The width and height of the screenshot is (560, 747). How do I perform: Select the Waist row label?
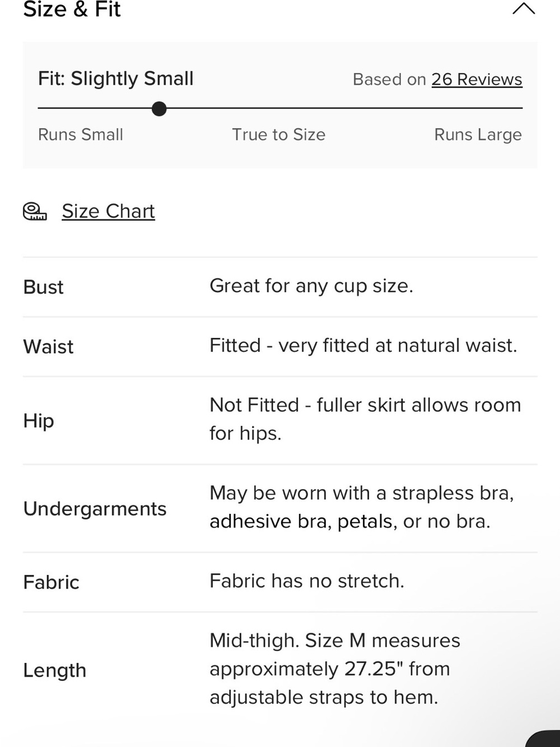tap(48, 346)
